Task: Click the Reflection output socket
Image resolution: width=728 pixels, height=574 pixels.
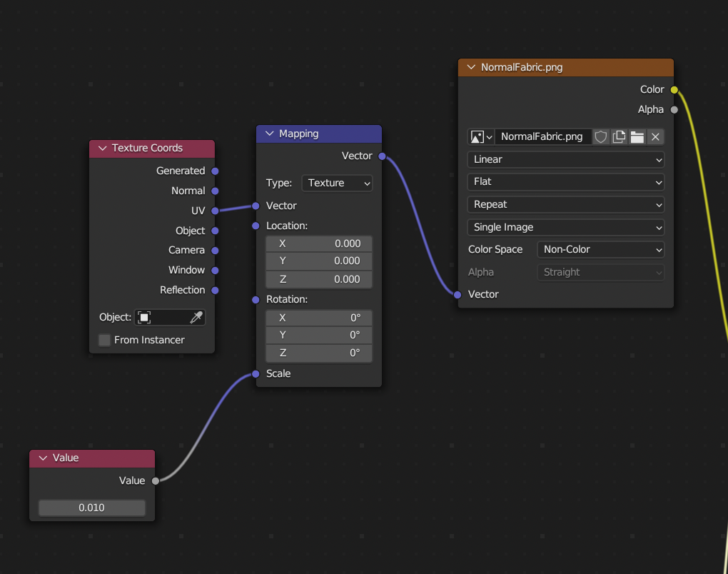Action: (x=215, y=291)
